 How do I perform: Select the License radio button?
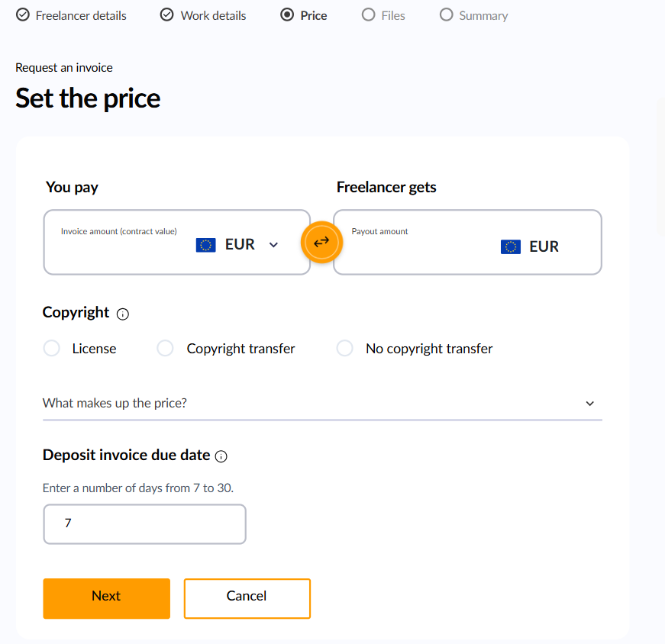tap(52, 349)
